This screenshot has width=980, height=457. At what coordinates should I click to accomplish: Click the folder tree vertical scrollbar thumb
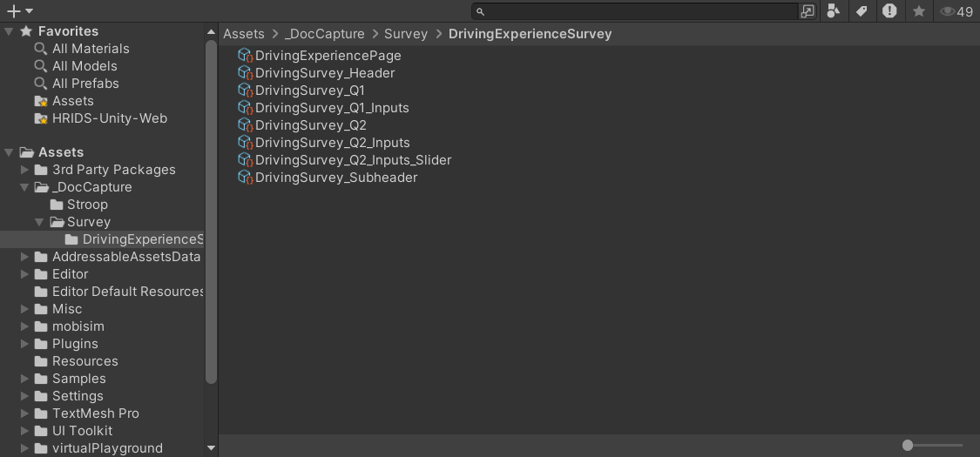211,212
